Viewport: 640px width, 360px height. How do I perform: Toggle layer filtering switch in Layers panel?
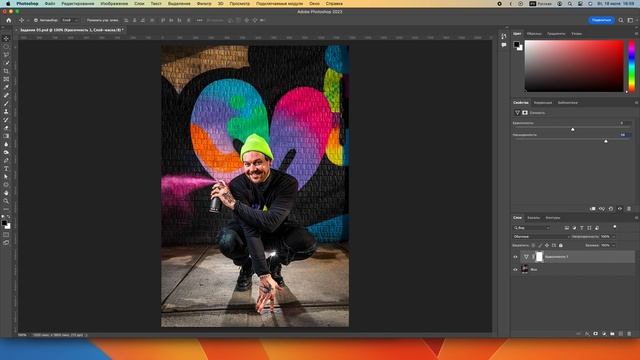pos(615,227)
